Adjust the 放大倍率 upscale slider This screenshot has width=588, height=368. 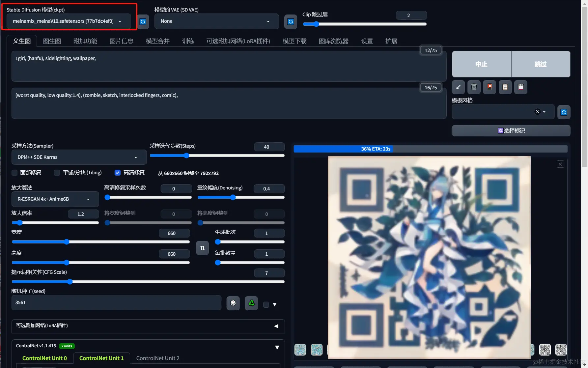click(x=55, y=223)
